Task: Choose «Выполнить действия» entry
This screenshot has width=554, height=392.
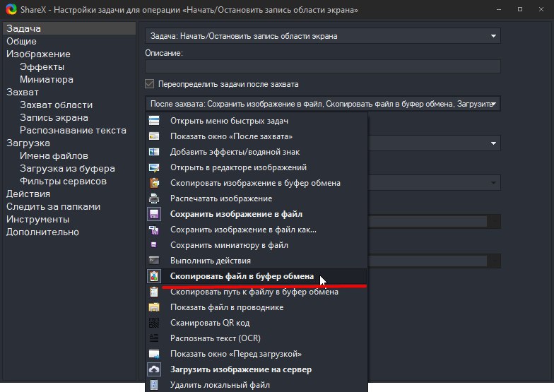Action: coord(257,260)
